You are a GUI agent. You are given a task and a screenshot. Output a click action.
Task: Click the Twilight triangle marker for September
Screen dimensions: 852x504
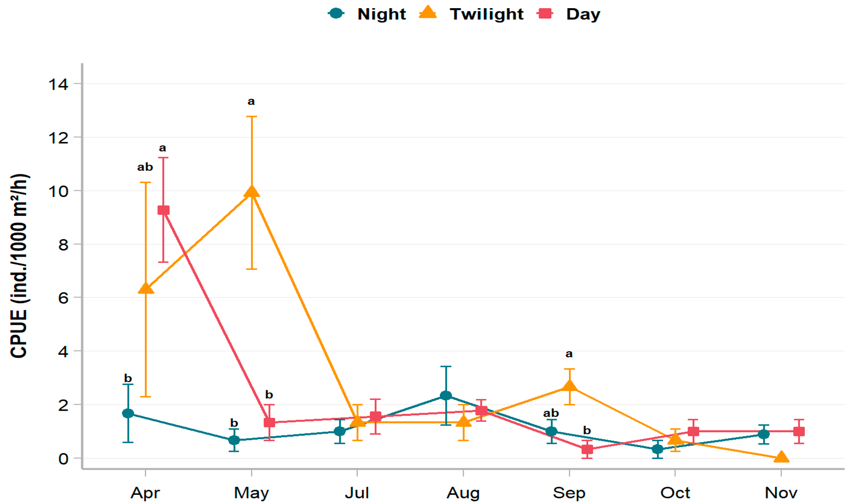tap(569, 386)
